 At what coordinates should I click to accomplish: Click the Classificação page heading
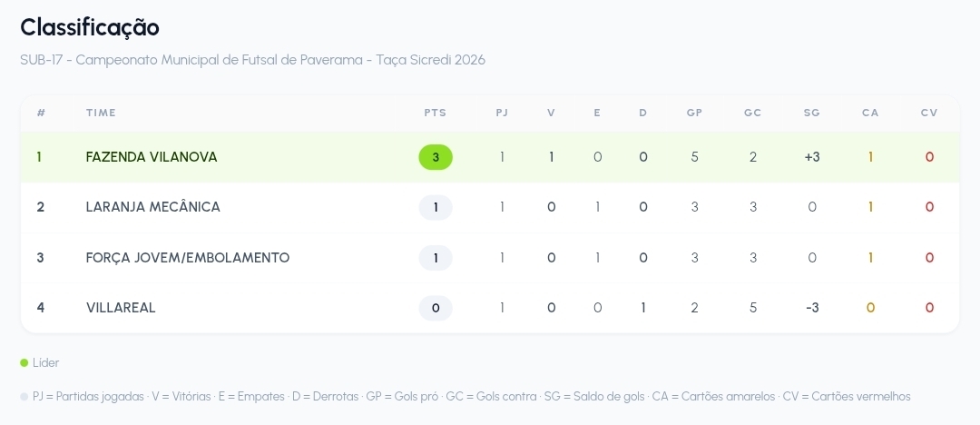90,27
